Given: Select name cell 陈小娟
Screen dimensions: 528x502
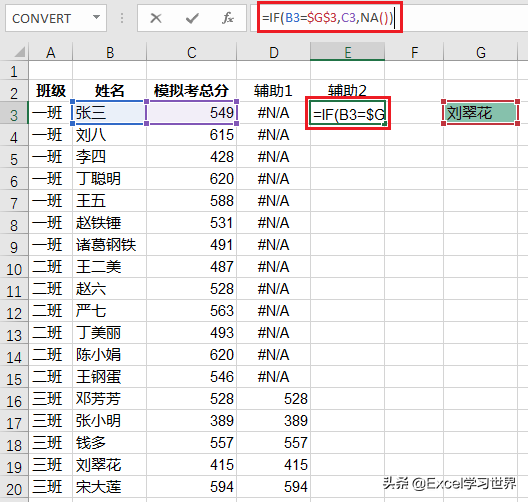Looking at the screenshot, I should (110, 355).
